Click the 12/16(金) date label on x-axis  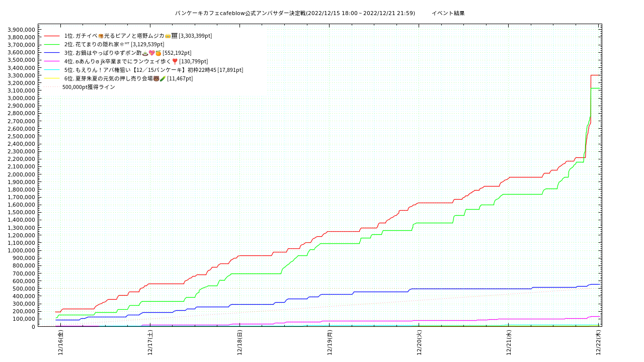(x=60, y=343)
